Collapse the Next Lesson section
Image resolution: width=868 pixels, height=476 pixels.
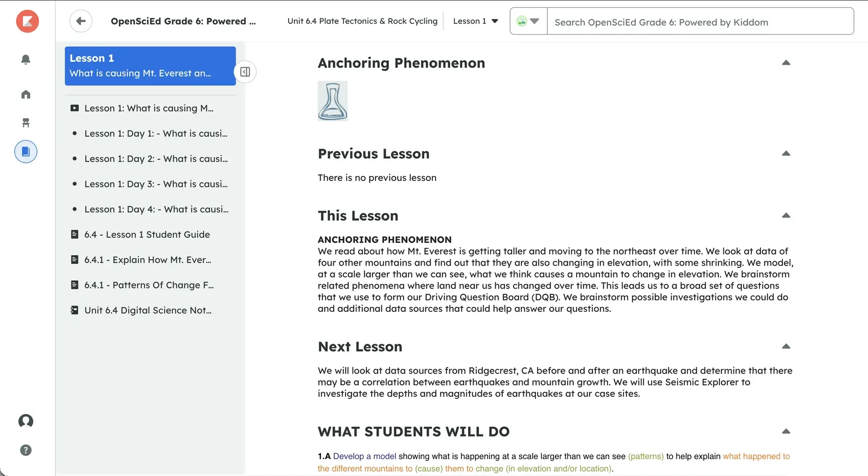(x=786, y=346)
